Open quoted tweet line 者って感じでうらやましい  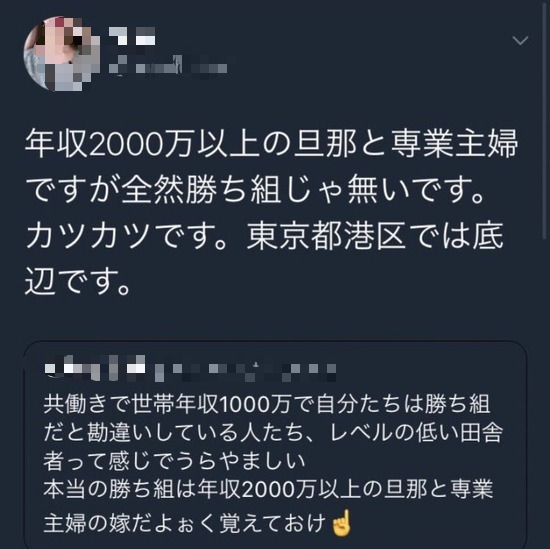coord(174,461)
